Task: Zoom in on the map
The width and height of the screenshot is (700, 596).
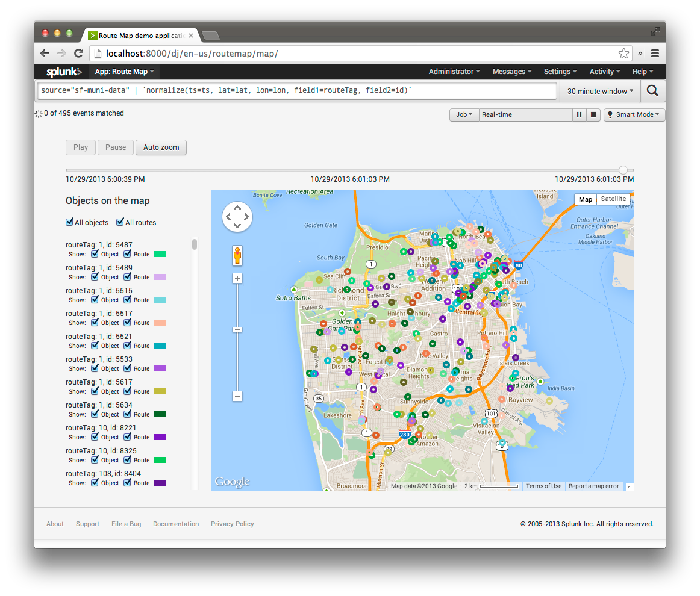Action: point(237,278)
